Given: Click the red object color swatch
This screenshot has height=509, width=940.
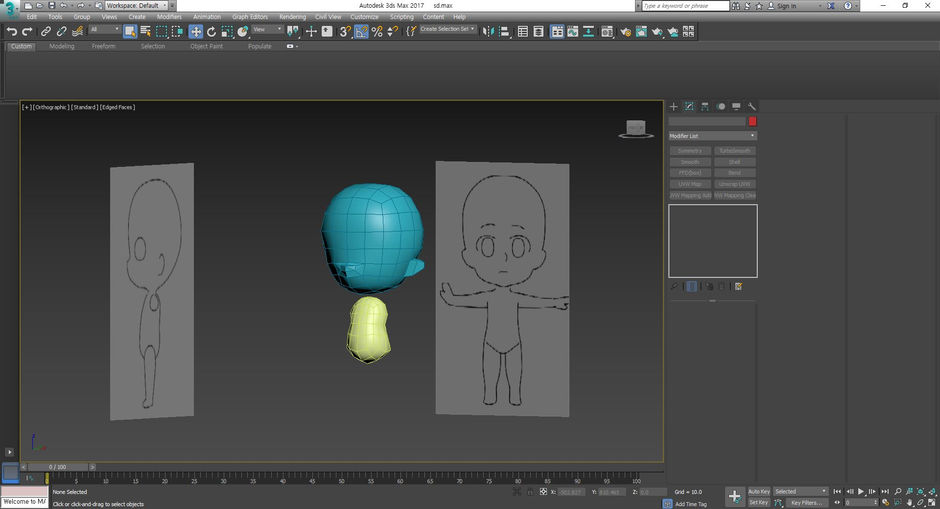Looking at the screenshot, I should (x=752, y=121).
